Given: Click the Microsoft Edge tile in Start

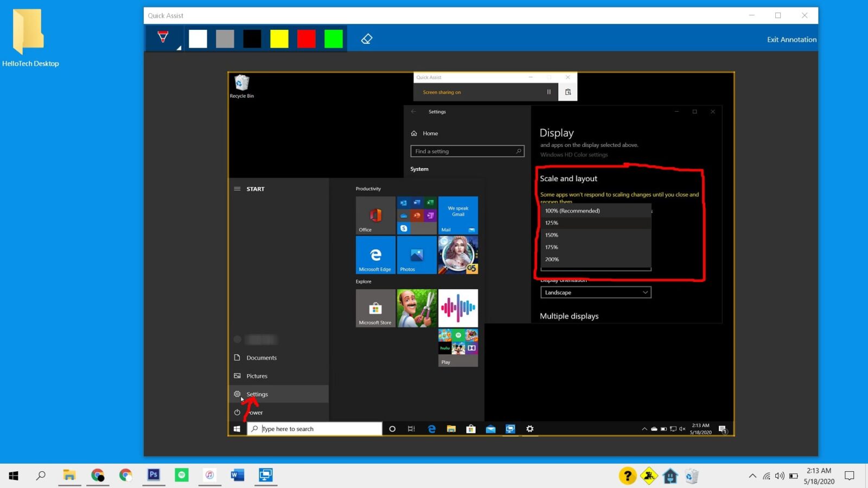Looking at the screenshot, I should click(375, 255).
